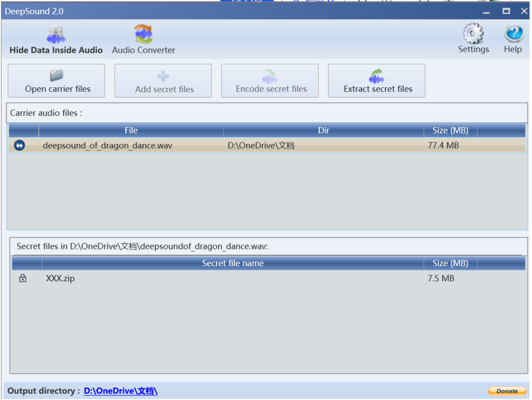Click the Hide Data Inside Audio icon

(x=56, y=34)
